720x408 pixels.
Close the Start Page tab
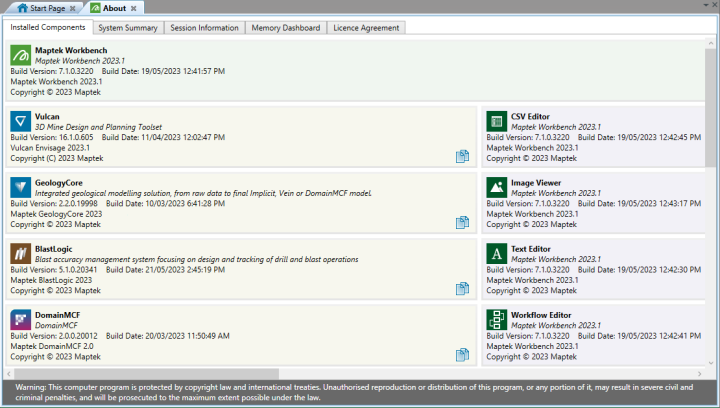[73, 8]
